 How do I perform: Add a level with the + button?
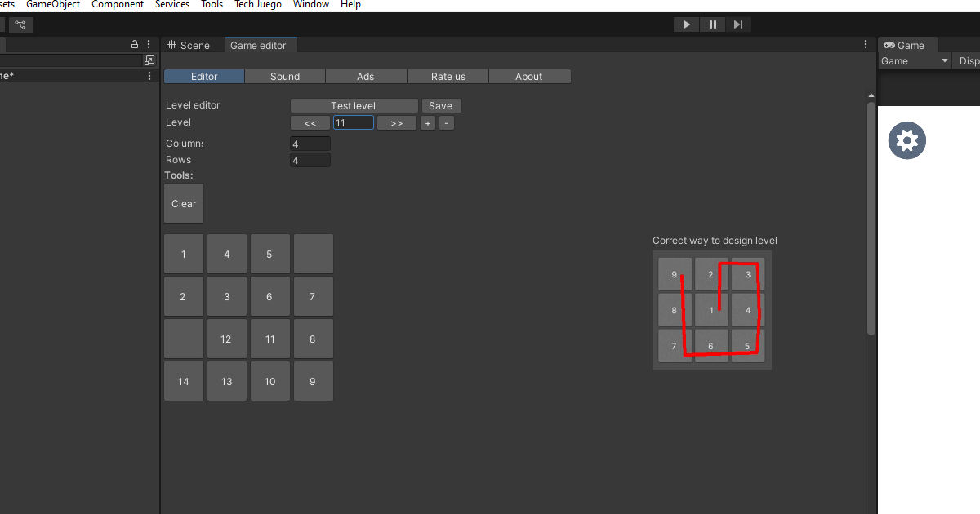point(428,123)
